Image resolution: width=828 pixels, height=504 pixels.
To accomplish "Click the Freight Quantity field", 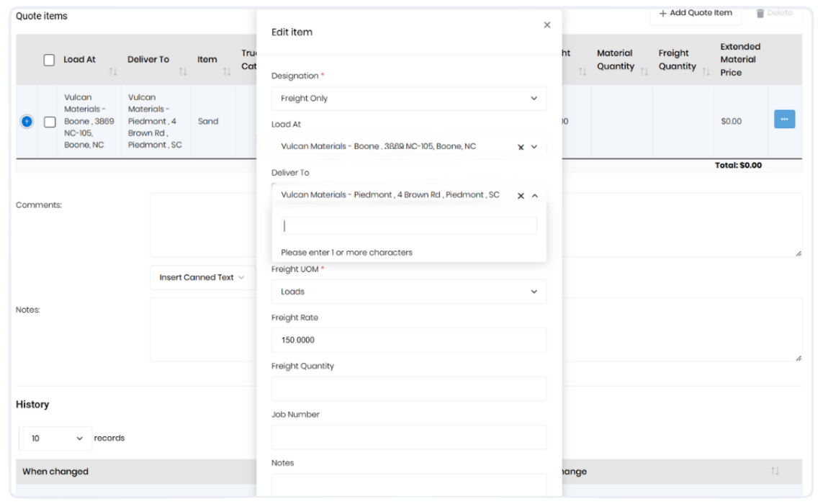I will click(409, 389).
